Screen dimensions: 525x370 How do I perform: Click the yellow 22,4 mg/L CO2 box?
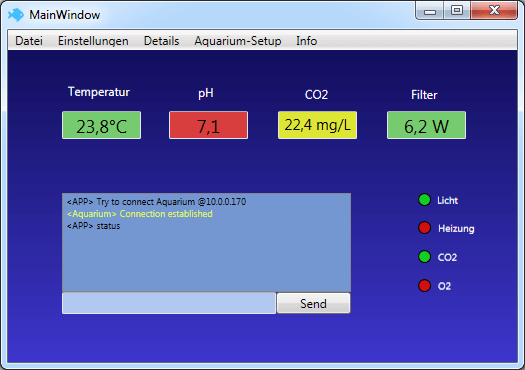[x=317, y=125]
